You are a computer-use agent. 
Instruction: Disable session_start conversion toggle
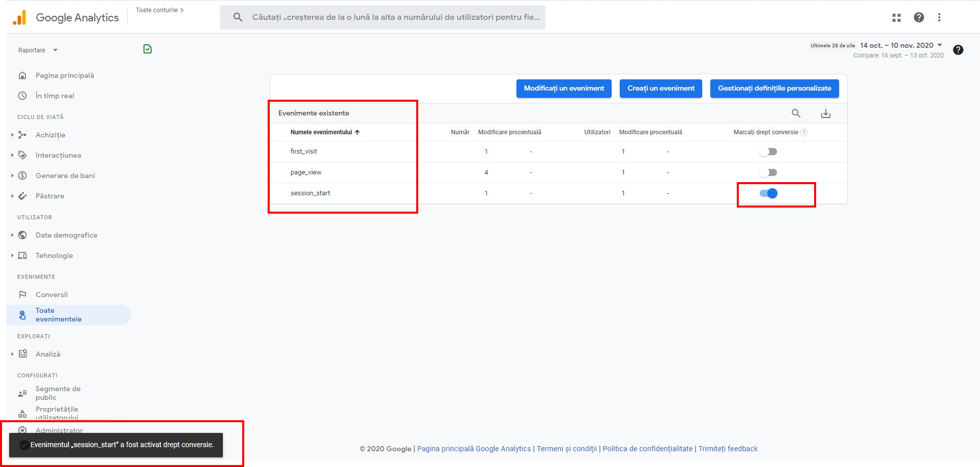(x=768, y=193)
